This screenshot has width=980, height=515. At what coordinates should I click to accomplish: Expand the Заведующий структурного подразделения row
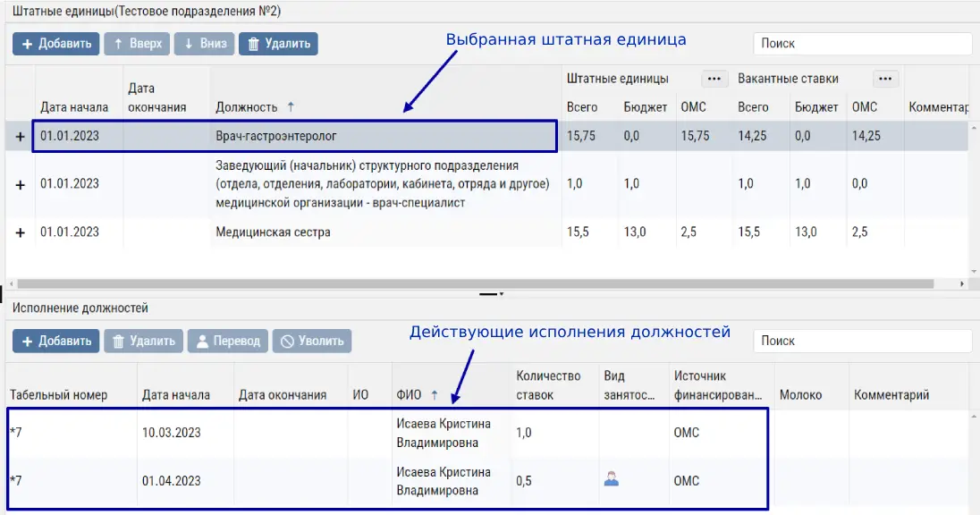(20, 183)
